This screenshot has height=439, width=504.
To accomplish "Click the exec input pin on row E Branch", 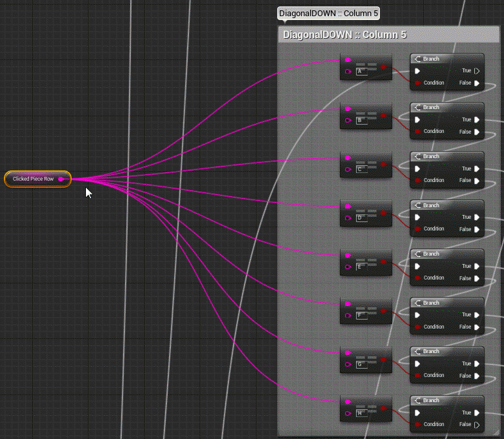I will 417,266.
